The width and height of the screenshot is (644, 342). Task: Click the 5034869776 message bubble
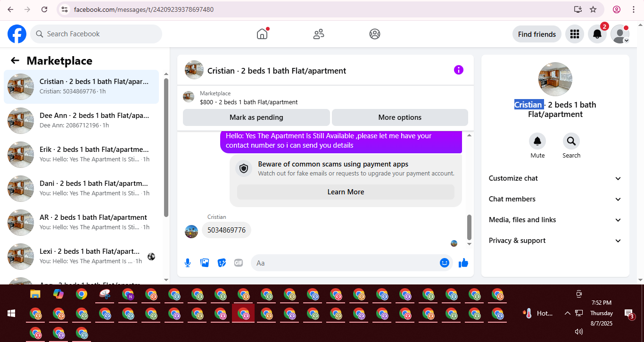coord(226,230)
